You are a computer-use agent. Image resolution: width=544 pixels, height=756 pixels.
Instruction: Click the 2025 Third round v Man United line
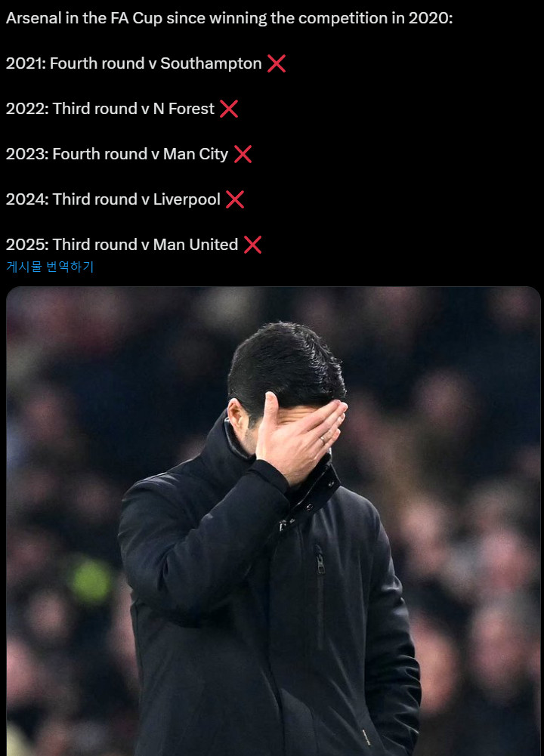click(x=134, y=245)
